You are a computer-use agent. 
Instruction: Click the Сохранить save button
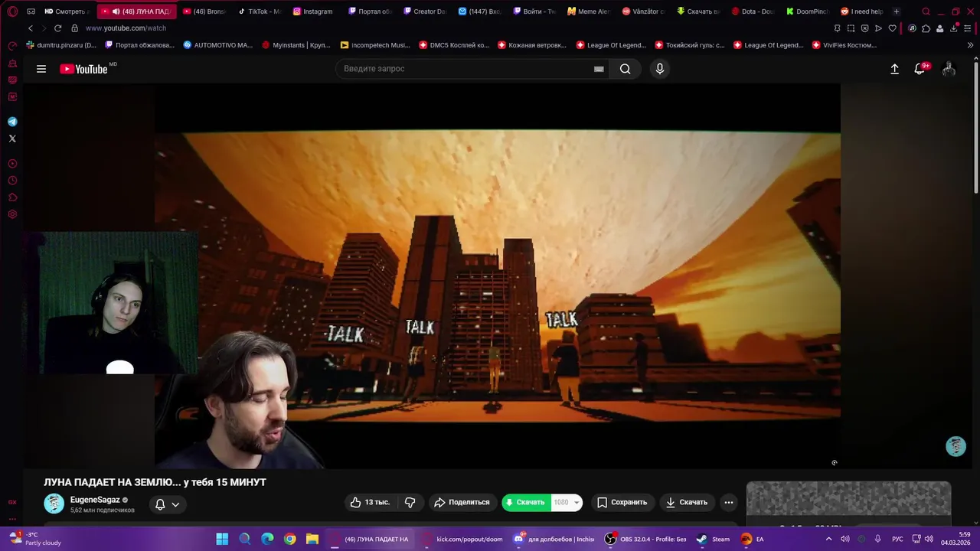tap(622, 502)
